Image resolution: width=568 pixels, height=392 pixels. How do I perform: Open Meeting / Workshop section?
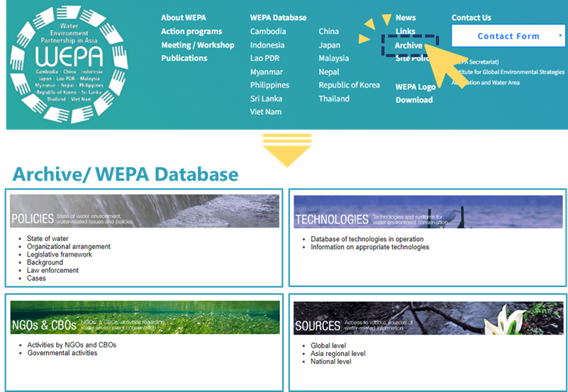tap(197, 45)
